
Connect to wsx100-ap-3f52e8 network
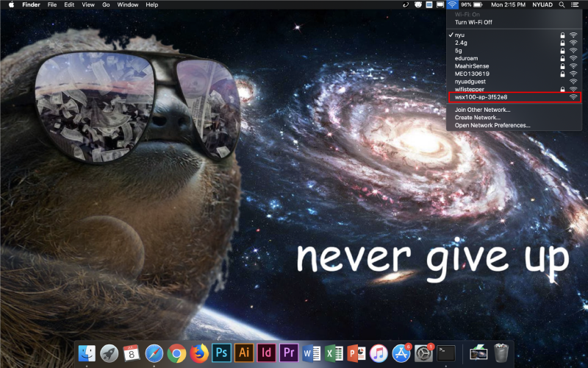coord(514,97)
